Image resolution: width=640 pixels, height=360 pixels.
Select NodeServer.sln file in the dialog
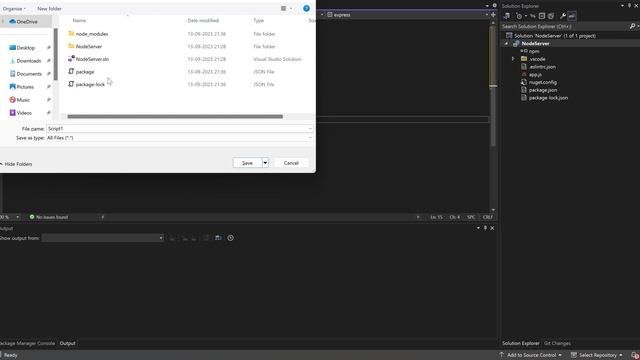point(92,59)
